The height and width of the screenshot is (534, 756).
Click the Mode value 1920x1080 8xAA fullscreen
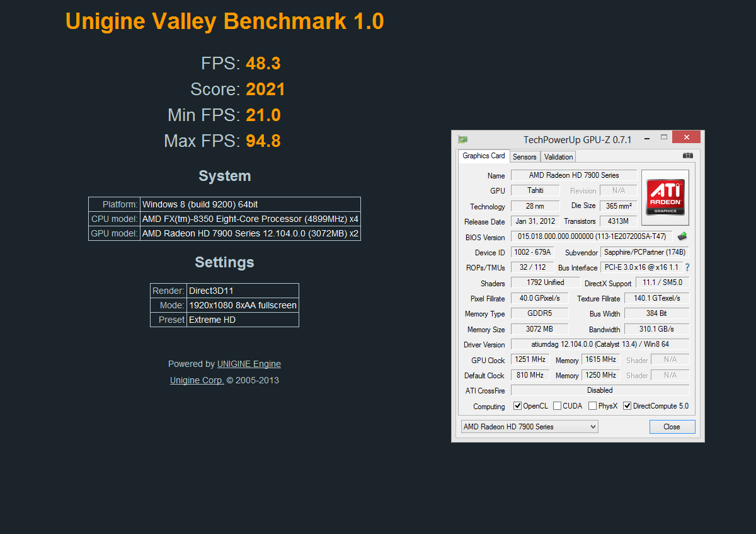click(243, 305)
